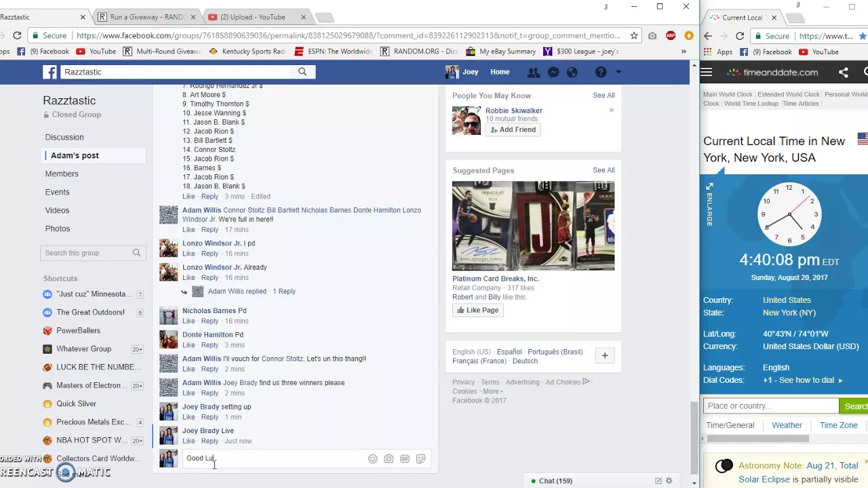The image size is (868, 488).
Task: Open Members in group sidebar
Action: pos(62,174)
